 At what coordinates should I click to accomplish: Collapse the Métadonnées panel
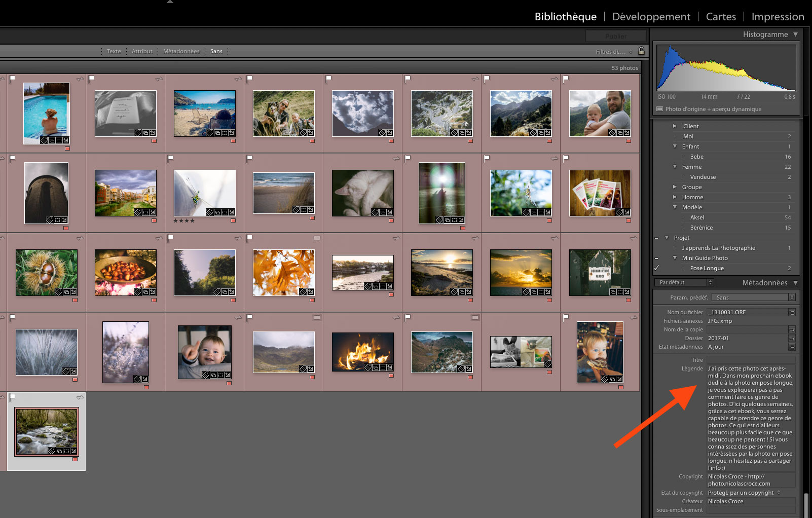tap(795, 283)
